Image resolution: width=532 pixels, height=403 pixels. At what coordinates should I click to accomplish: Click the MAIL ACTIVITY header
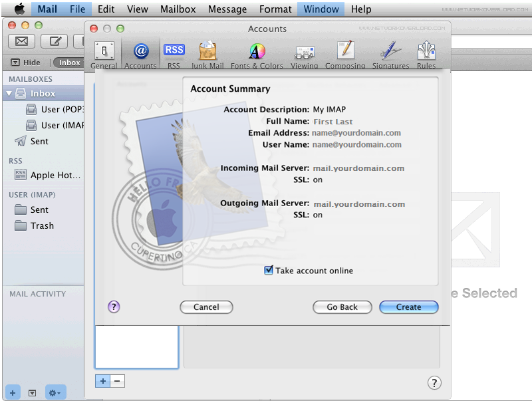pos(38,294)
